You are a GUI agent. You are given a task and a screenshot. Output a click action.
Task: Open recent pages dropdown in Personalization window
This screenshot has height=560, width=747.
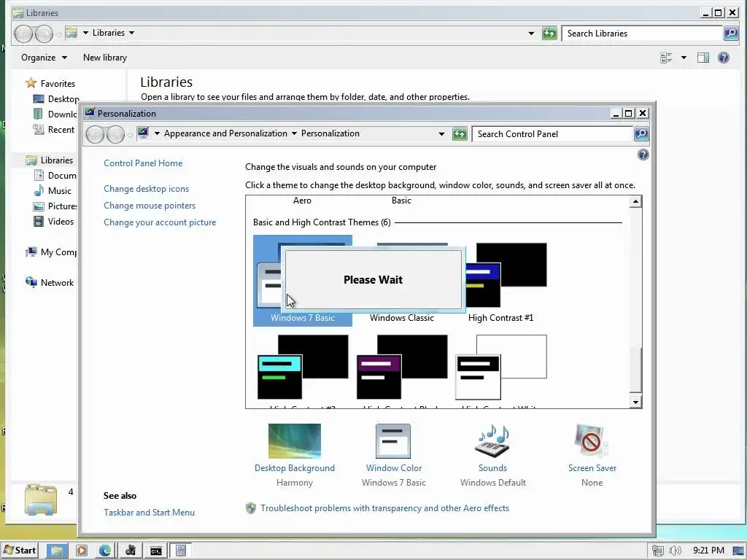tap(130, 135)
